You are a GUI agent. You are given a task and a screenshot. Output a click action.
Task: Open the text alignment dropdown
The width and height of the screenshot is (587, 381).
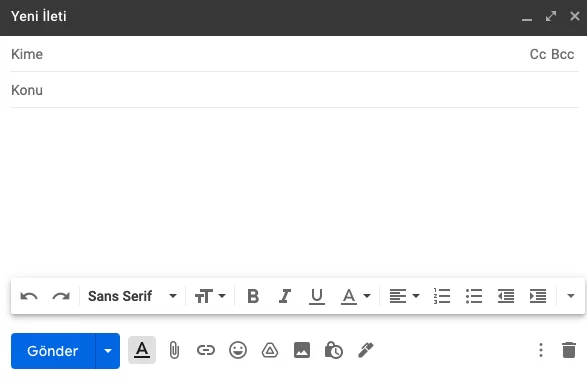click(x=404, y=296)
